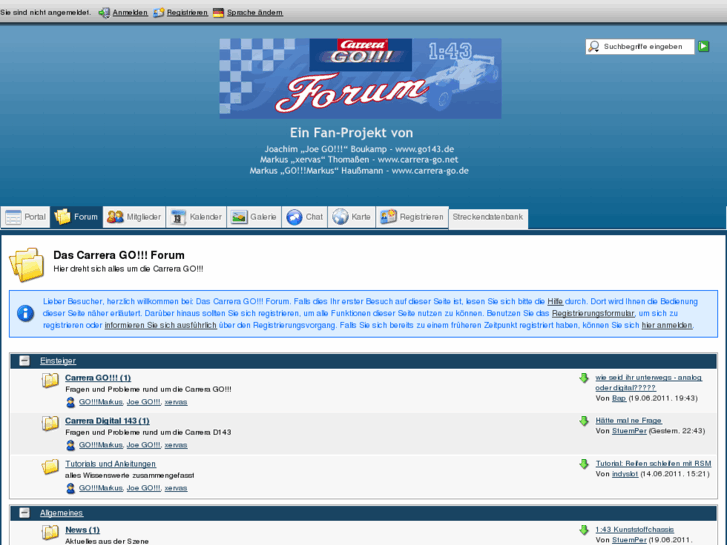
Task: Open the Tutorial Reifen schleifen mit RSM link
Action: (653, 463)
